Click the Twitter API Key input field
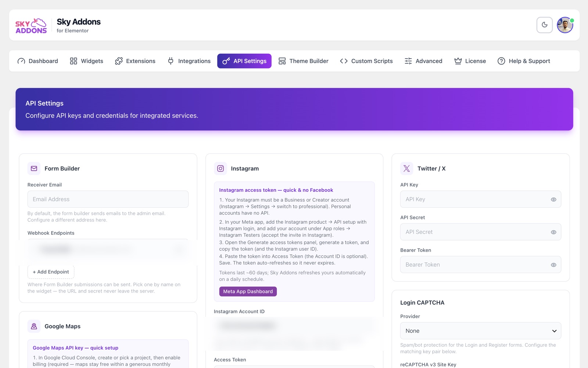Screen dimensions: 588x368 481,199
